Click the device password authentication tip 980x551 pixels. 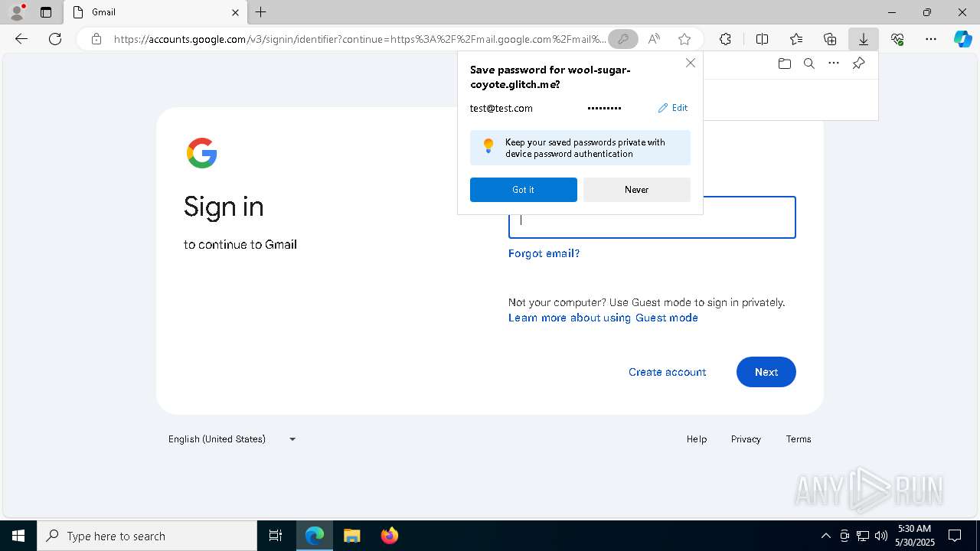point(580,148)
